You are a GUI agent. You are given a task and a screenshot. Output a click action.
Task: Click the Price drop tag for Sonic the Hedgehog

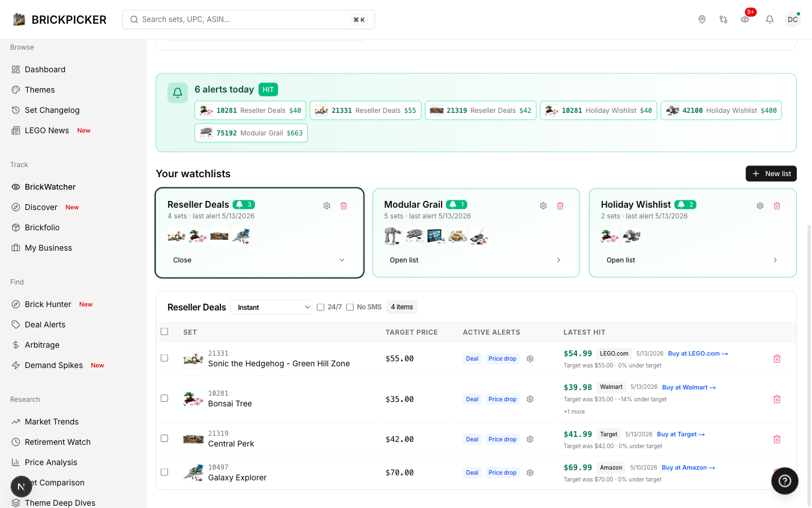point(502,358)
